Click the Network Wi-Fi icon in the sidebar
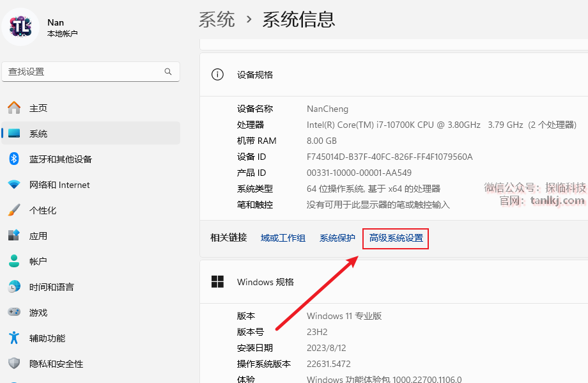 [14, 185]
